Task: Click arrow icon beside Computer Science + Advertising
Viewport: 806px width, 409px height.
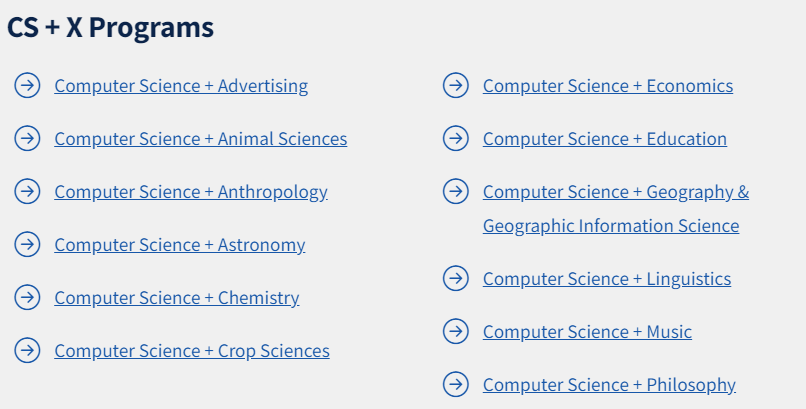Action: (27, 86)
